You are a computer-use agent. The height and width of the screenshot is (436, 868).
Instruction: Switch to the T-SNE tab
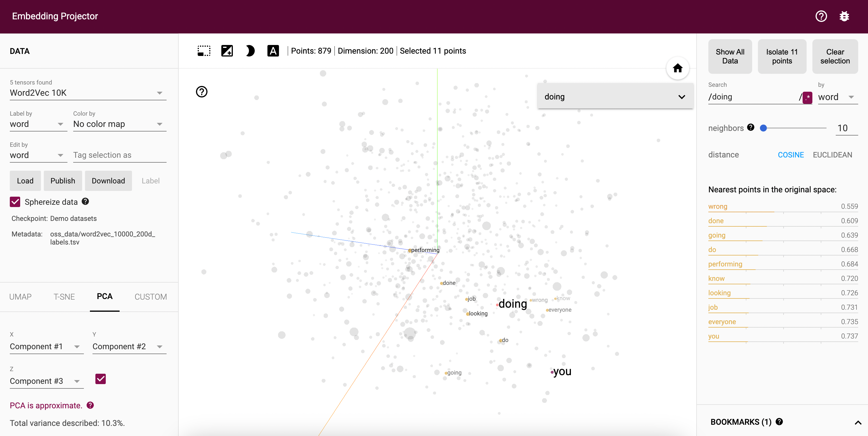tap(64, 296)
